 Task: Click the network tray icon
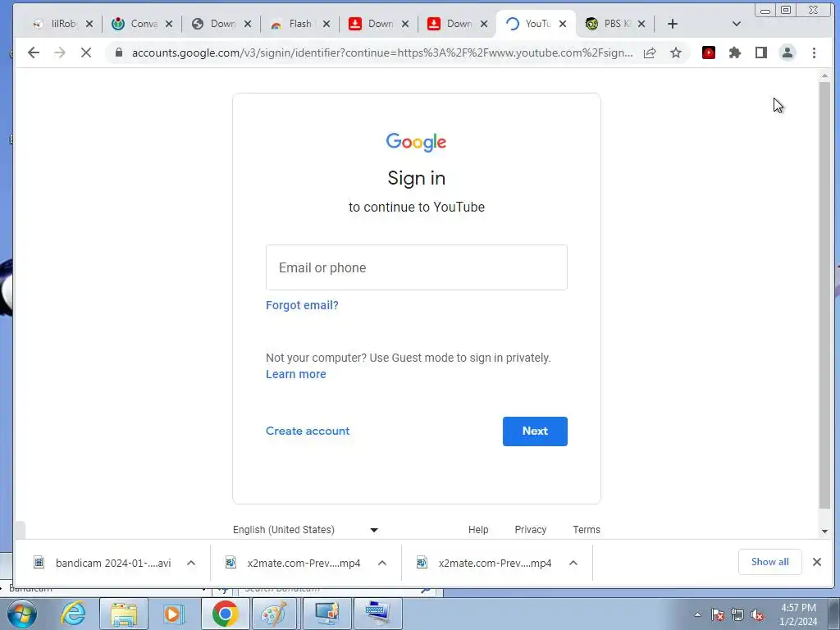[x=737, y=615]
